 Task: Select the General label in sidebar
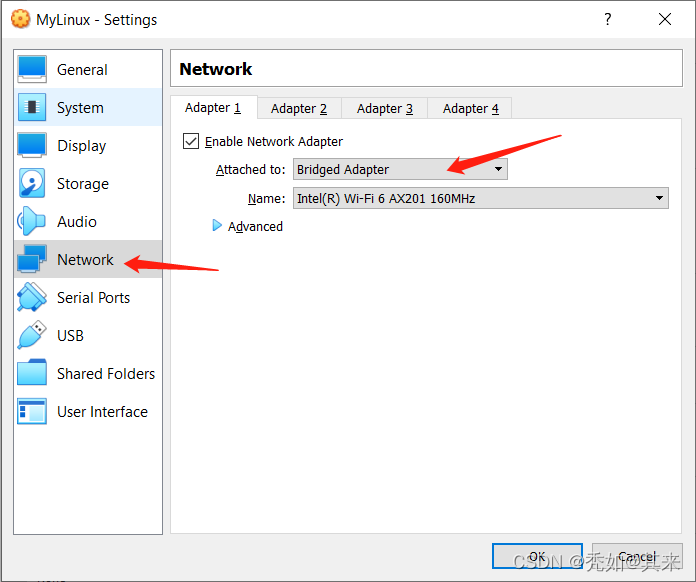coord(82,70)
